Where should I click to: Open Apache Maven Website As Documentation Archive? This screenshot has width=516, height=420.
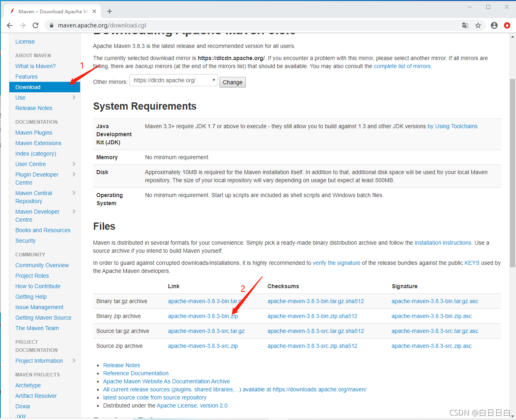tap(166, 381)
